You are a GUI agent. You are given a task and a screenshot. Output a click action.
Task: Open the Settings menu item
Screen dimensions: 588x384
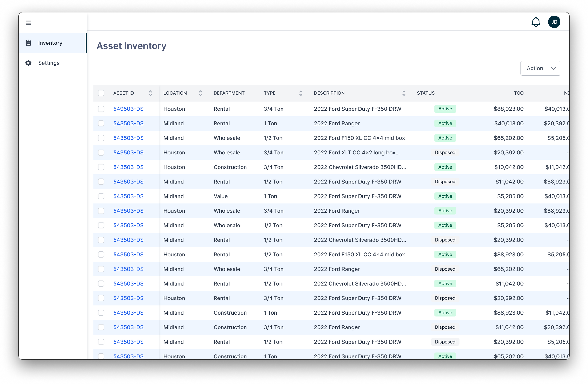click(49, 63)
